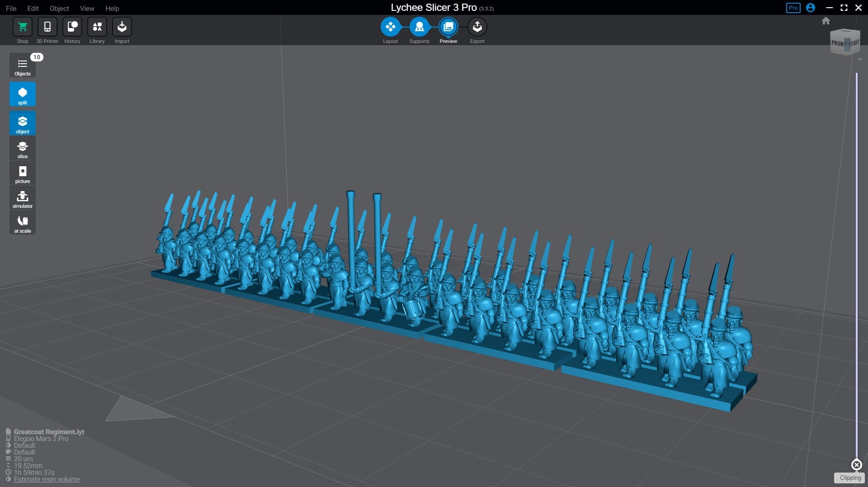Click the Clipping slider handle
Screen dimensions: 868x487
click(x=856, y=464)
